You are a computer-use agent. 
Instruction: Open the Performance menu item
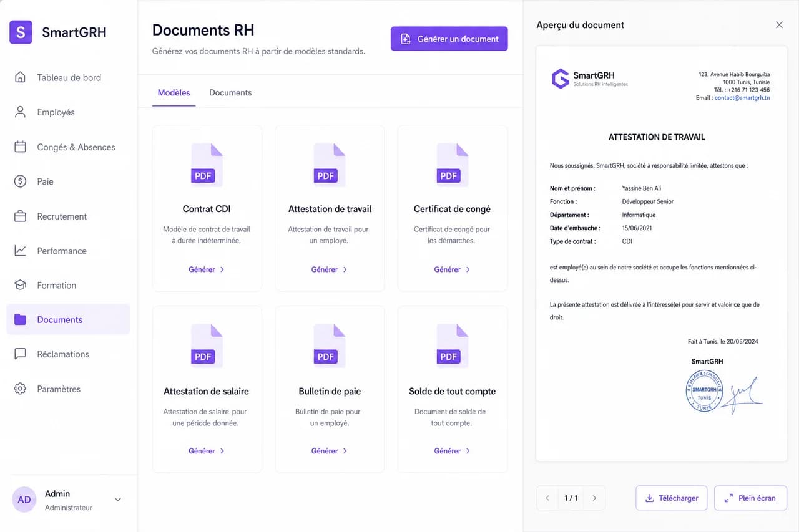68,251
